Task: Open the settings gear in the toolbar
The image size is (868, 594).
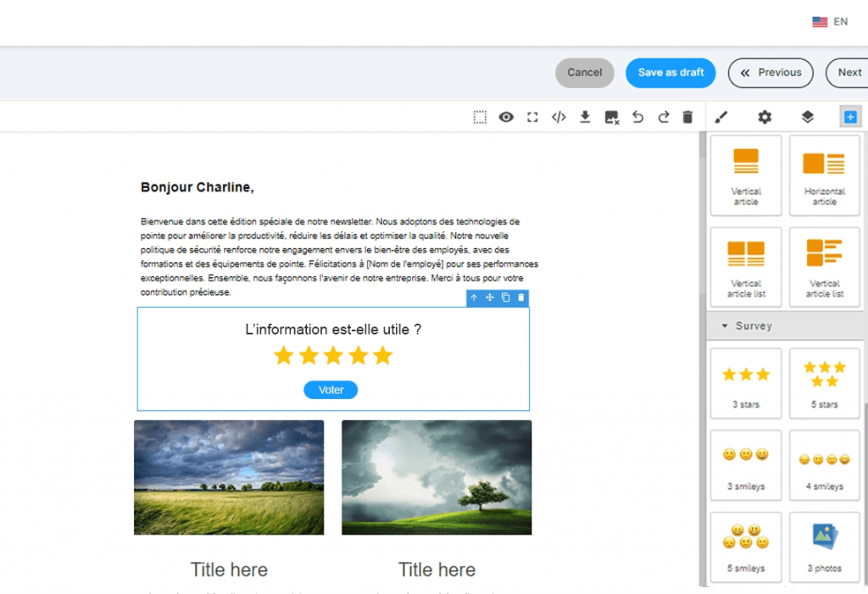Action: 765,117
